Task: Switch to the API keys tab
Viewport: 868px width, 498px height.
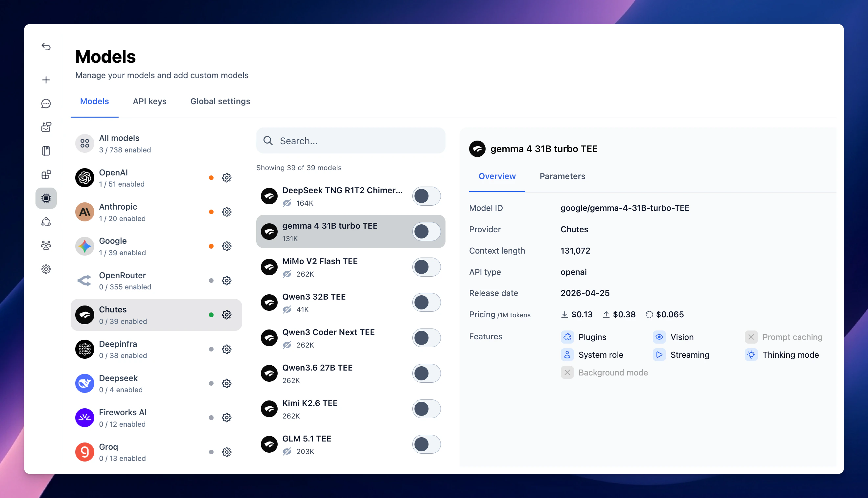Action: click(x=149, y=101)
